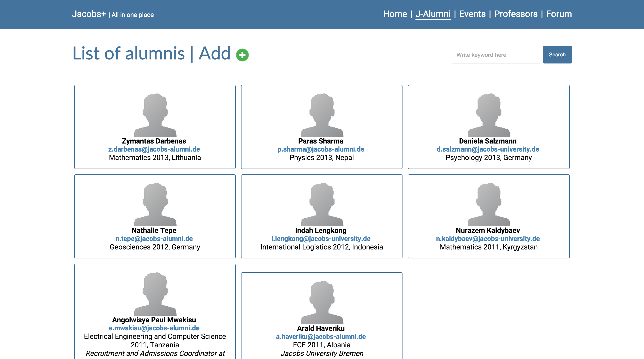
Task: Click the green plus Add alumni icon
Action: point(242,55)
